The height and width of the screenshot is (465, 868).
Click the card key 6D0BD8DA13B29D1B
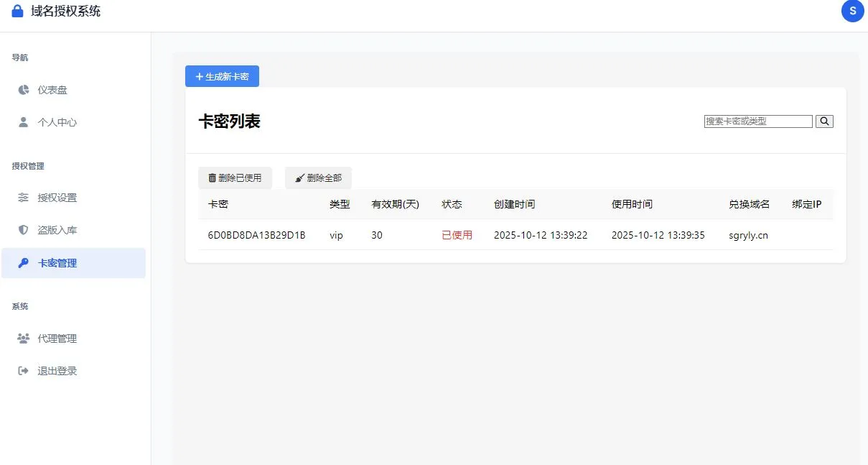point(256,235)
